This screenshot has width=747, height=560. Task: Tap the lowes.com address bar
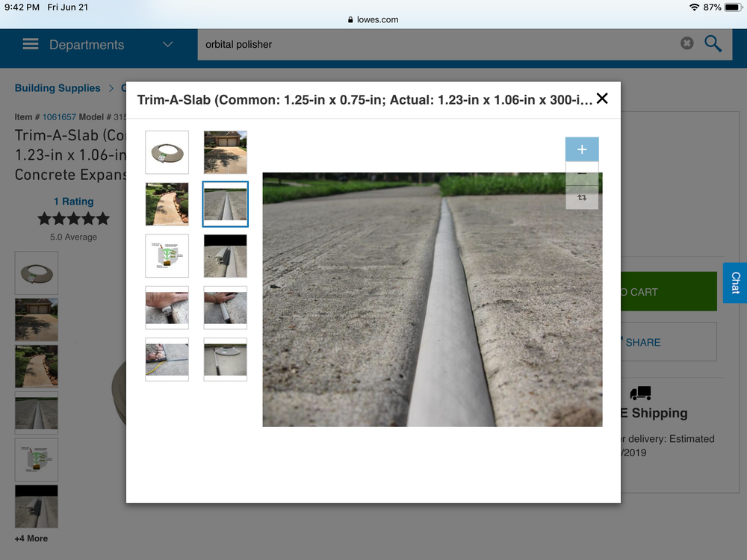click(373, 19)
